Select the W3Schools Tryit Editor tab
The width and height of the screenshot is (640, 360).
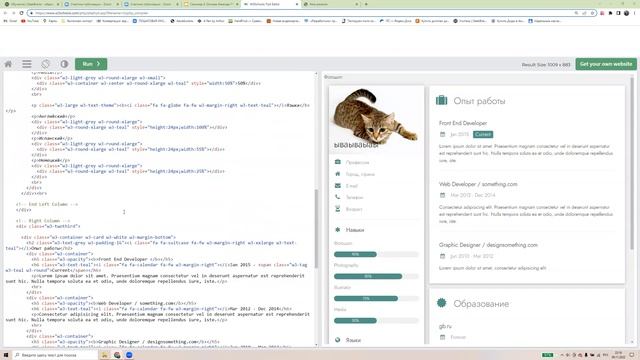[270, 4]
